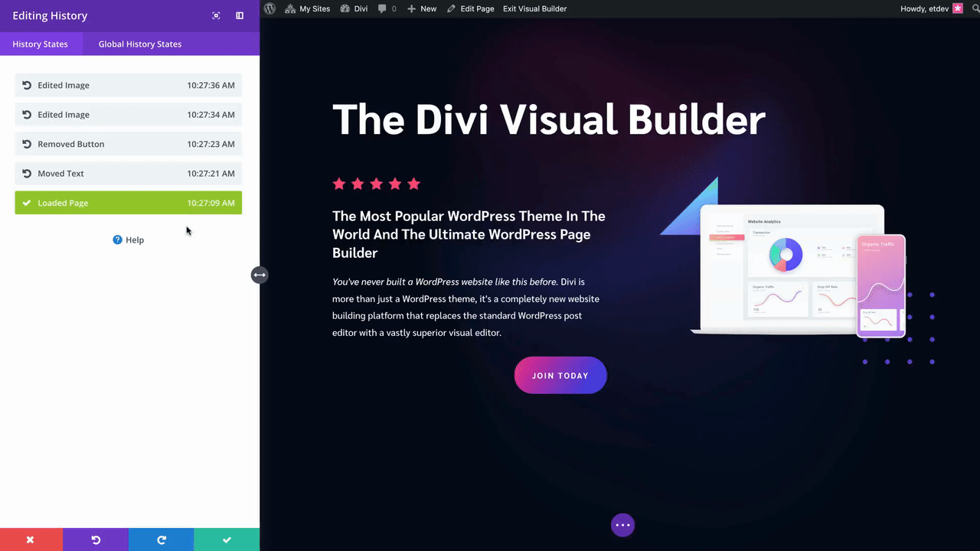Click the purple undo arrow button
Screen dimensions: 980x551
96,540
